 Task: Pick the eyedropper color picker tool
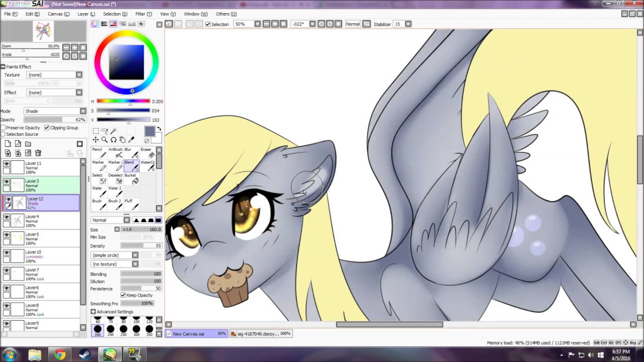click(132, 140)
